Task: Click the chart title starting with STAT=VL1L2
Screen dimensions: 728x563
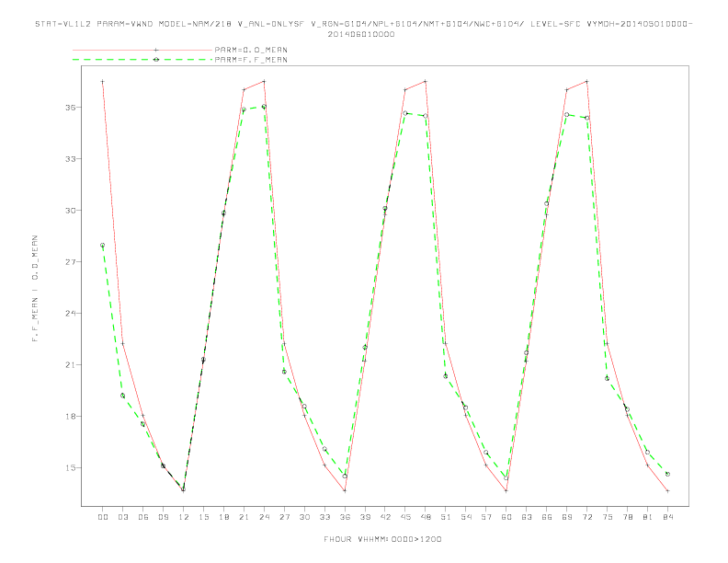Action: 363,29
